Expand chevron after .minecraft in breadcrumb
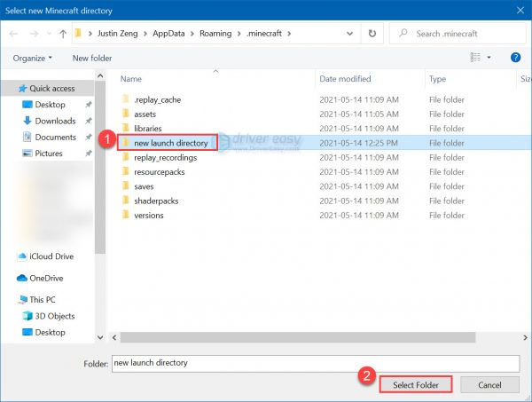 (x=289, y=33)
